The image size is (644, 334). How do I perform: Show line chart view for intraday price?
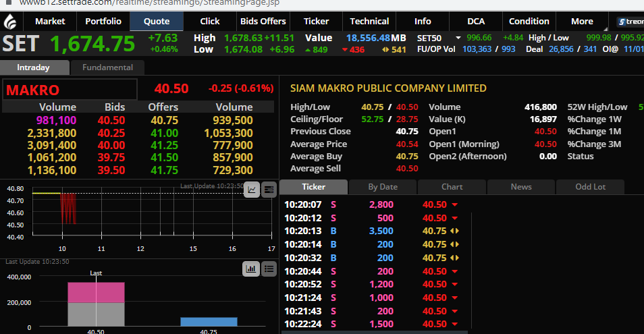click(252, 190)
